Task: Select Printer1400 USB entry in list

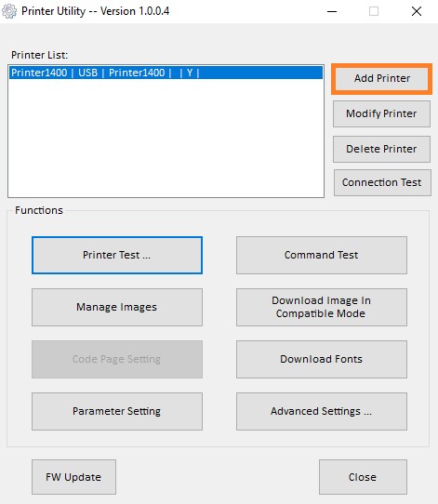Action: (166, 73)
